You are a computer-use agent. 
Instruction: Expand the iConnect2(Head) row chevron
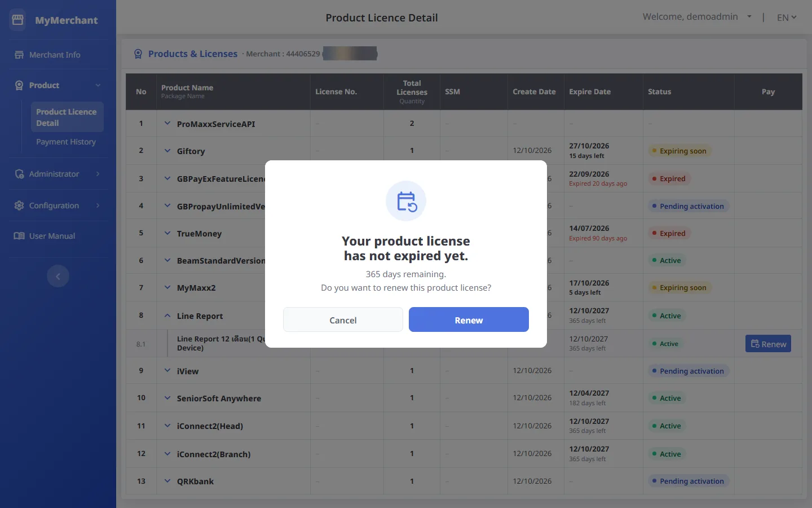(167, 426)
